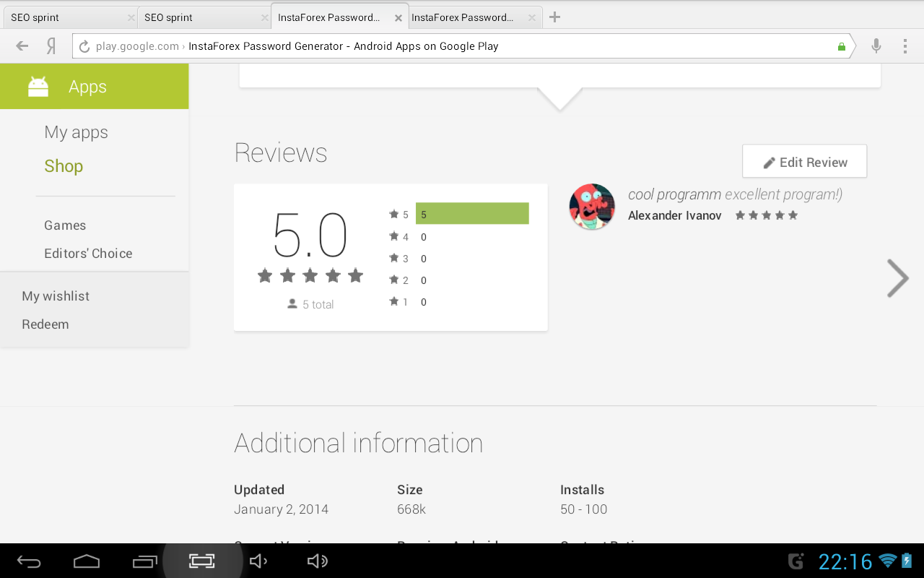924x578 pixels.
Task: Open the Redeem page
Action: (x=45, y=324)
